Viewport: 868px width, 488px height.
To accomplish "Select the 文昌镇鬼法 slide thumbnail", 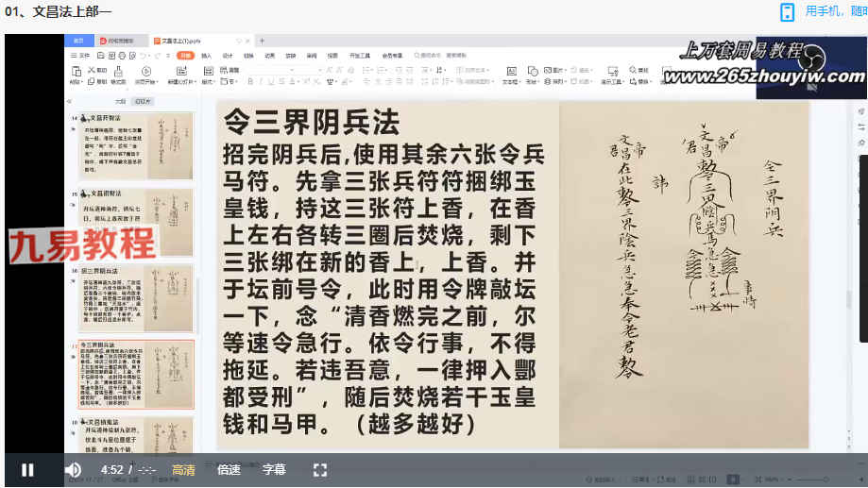I will [x=137, y=435].
